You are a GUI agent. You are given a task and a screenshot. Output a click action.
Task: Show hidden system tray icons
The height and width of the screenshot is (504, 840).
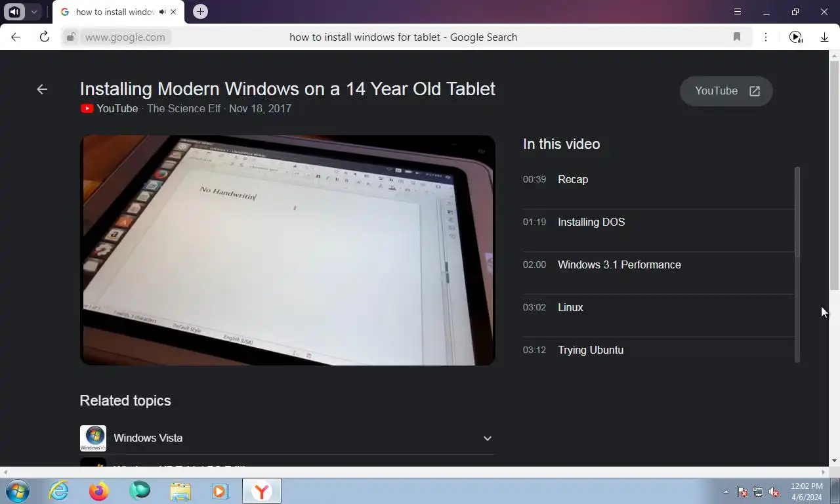[x=726, y=492]
